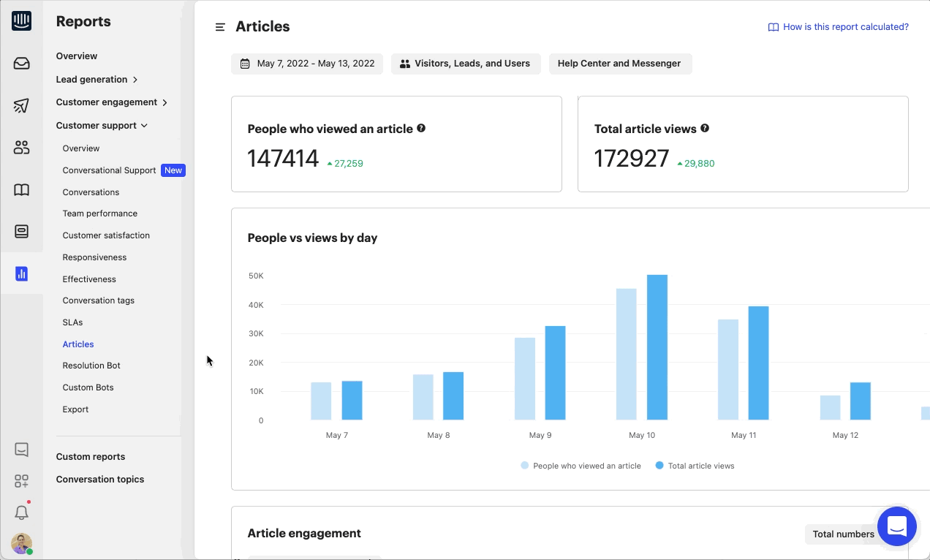930x560 pixels.
Task: Click the May 12 total article views bar
Action: click(x=861, y=401)
